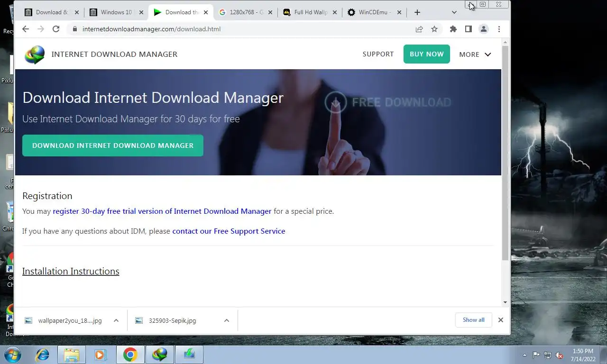Click the scrollbar down arrow

click(x=505, y=302)
